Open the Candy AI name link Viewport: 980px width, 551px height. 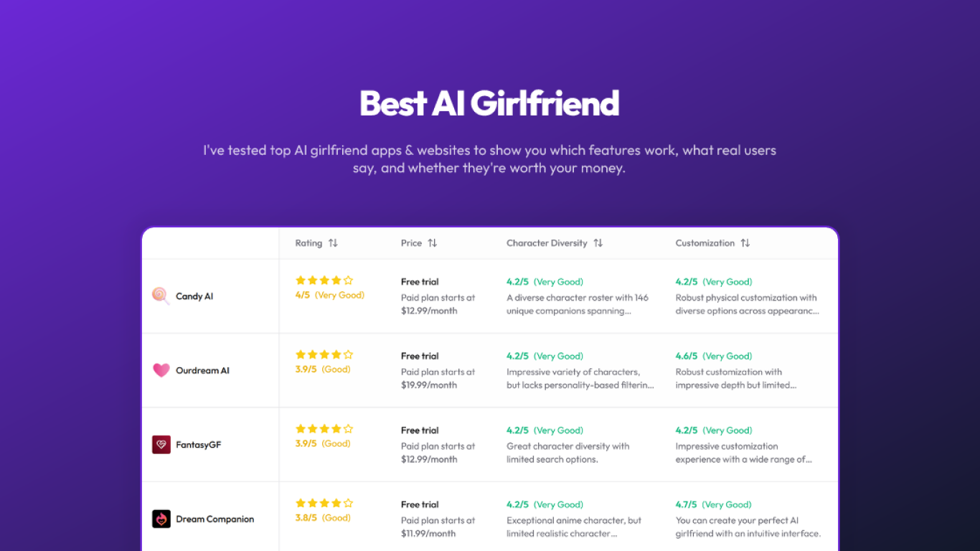(194, 296)
